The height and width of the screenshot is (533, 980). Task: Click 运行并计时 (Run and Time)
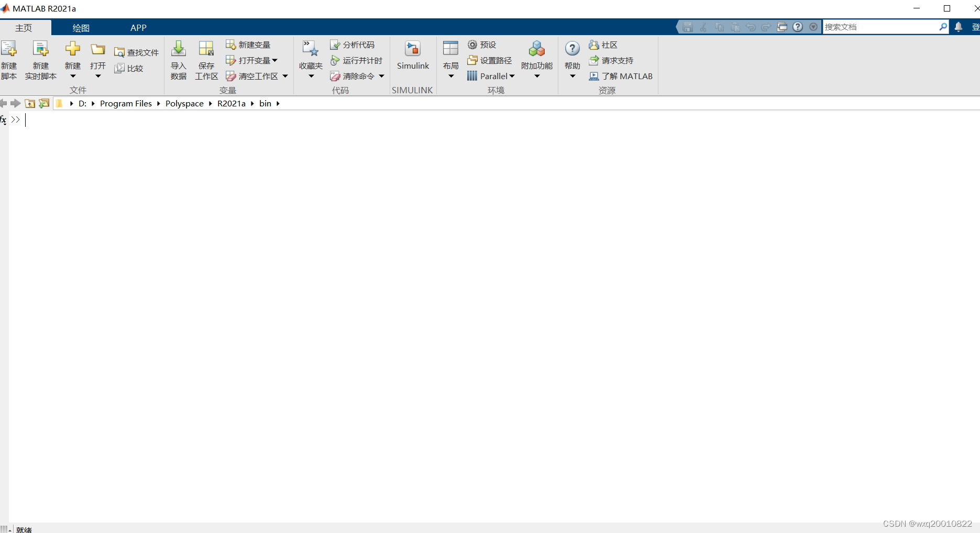click(x=356, y=60)
